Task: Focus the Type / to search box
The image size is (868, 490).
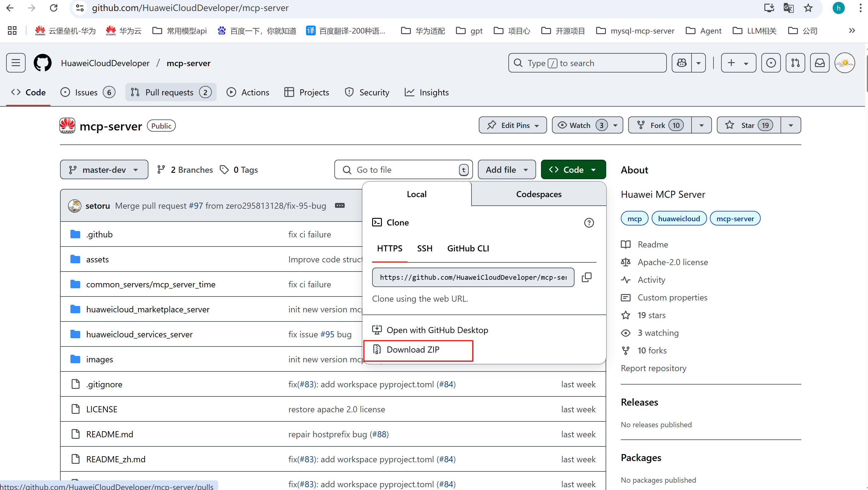Action: click(587, 63)
